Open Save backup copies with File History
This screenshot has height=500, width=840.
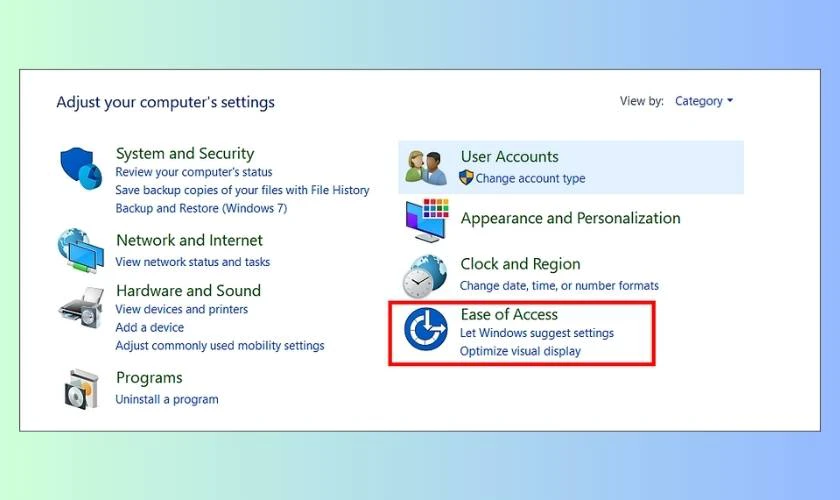click(242, 190)
